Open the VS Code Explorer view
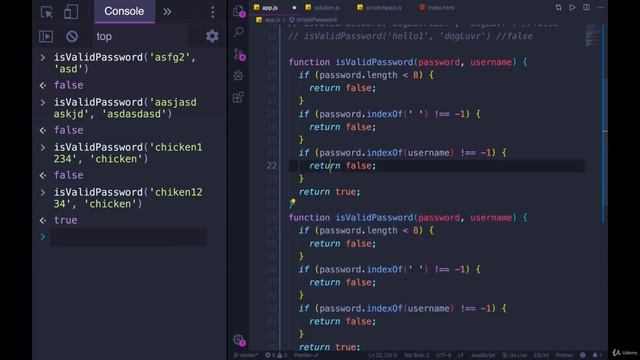Screen dimensions: 640x360 pos(238,11)
